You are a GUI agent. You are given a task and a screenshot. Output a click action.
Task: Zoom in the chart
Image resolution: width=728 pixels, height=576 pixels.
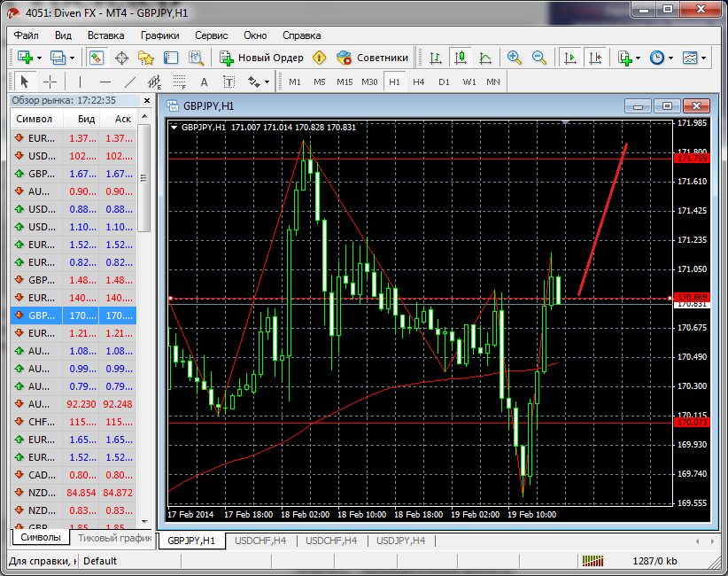[514, 58]
